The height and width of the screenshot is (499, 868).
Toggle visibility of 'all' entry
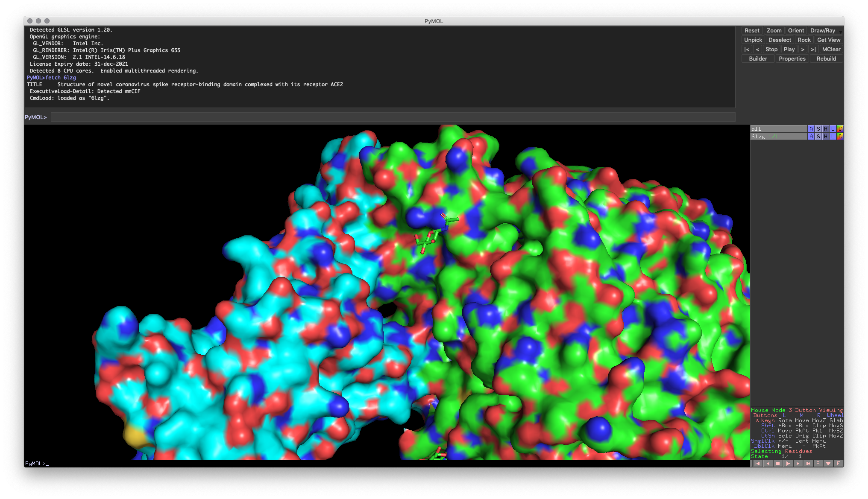coord(778,129)
